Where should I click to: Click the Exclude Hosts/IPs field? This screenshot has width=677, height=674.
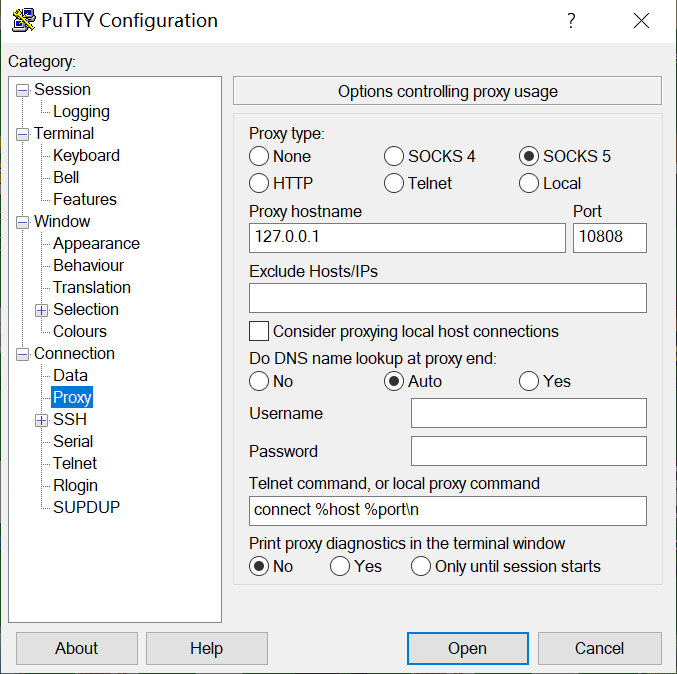[x=447, y=298]
